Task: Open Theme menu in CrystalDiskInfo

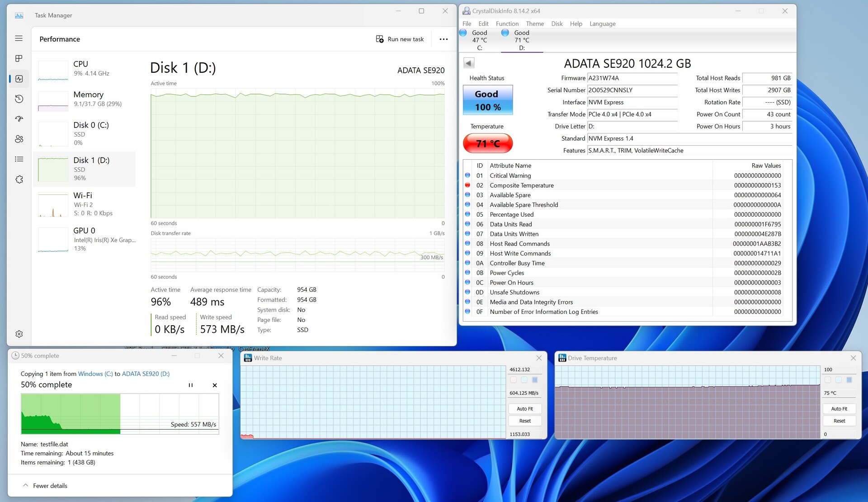Action: tap(535, 24)
